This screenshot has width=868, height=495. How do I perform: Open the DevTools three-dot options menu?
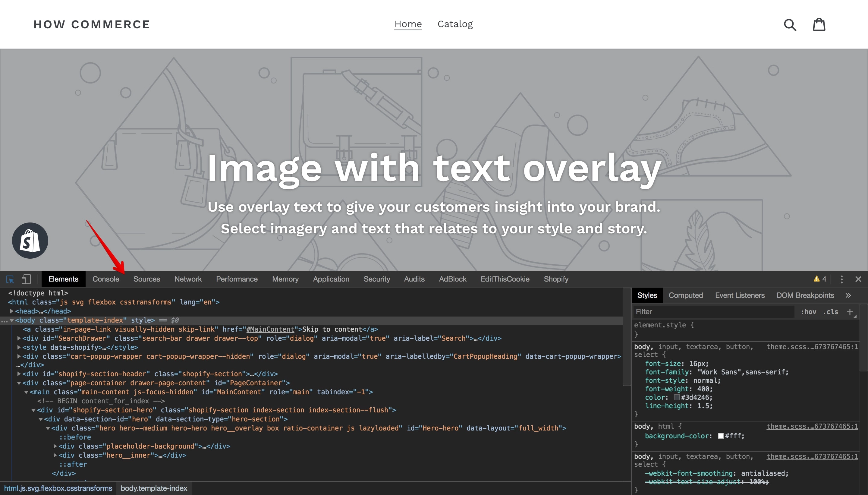(841, 279)
